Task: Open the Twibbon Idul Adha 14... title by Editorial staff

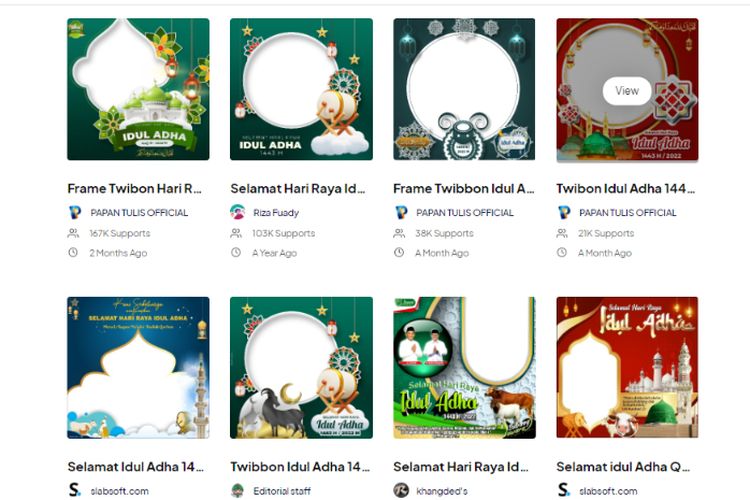Action: (300, 467)
